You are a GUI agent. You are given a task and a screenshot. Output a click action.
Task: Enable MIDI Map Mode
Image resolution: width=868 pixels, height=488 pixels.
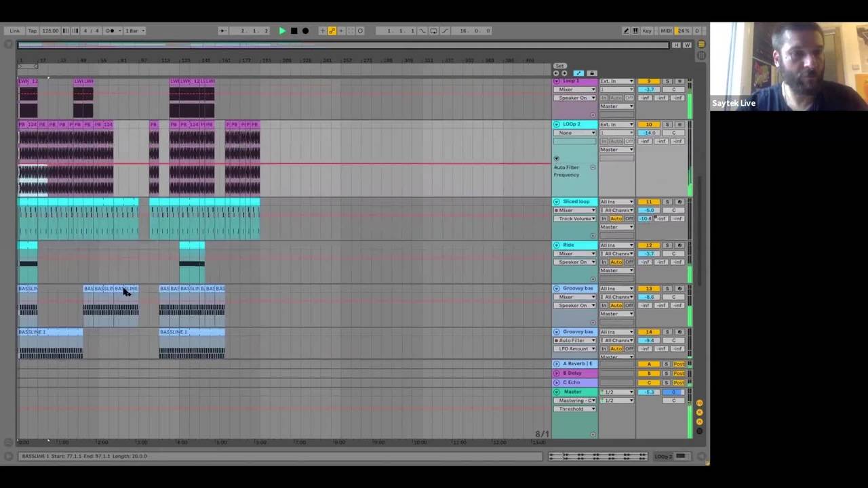pos(666,30)
